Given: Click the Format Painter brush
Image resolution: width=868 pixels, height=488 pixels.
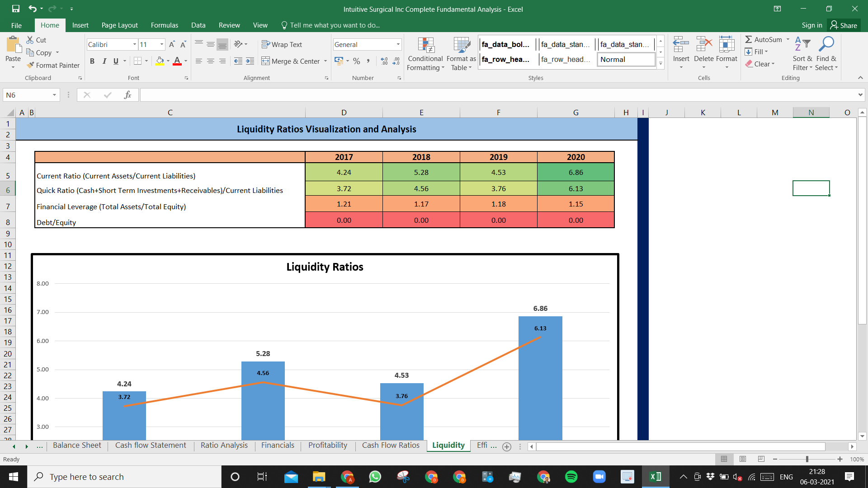Looking at the screenshot, I should (30, 65).
